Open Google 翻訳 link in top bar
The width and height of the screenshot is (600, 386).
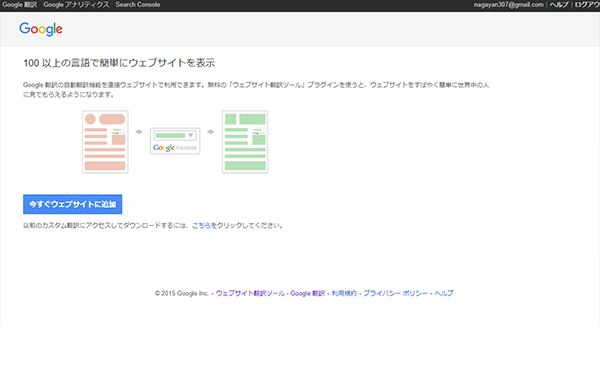click(20, 5)
